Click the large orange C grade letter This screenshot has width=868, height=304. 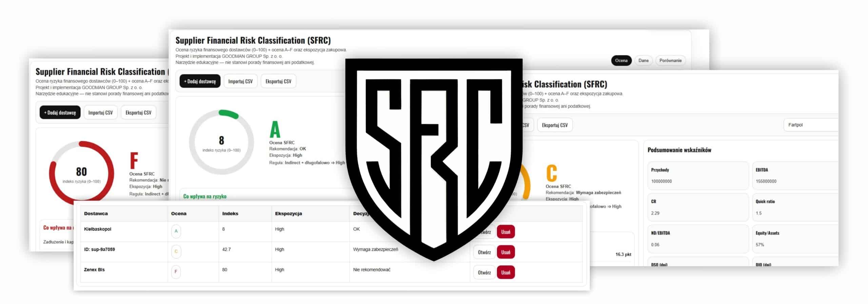pos(551,173)
